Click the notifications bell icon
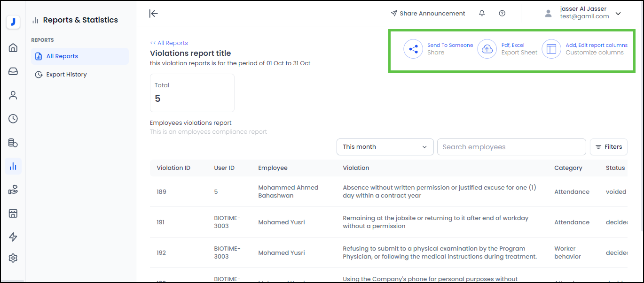 [x=482, y=14]
